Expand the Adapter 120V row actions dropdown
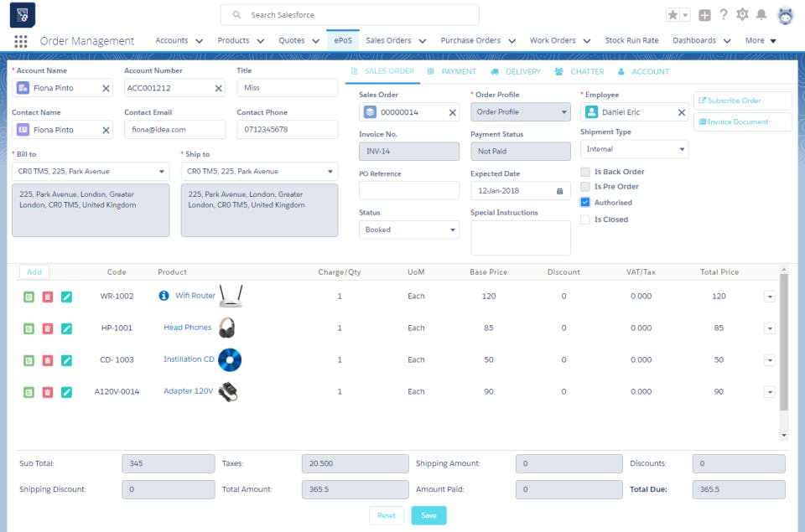Image resolution: width=805 pixels, height=532 pixels. click(769, 392)
